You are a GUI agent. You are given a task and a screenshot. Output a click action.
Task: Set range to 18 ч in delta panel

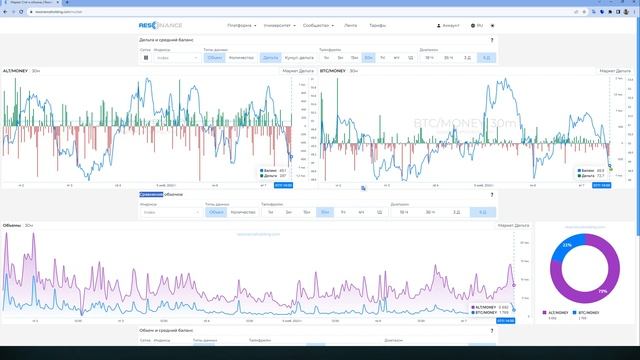tap(429, 58)
